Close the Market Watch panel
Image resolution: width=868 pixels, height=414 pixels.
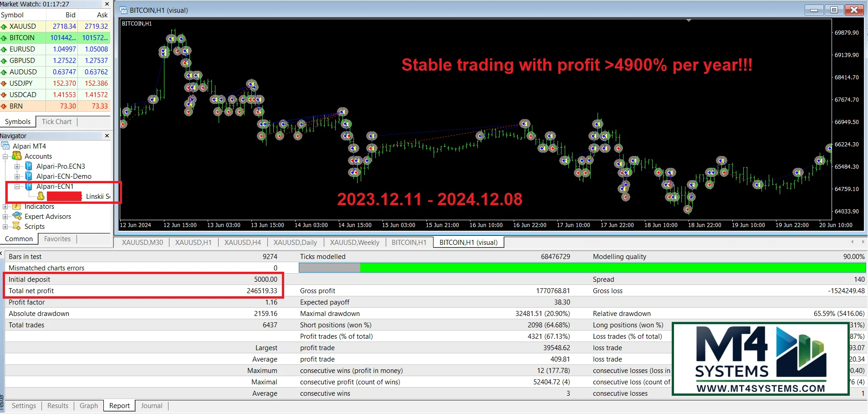tap(107, 4)
